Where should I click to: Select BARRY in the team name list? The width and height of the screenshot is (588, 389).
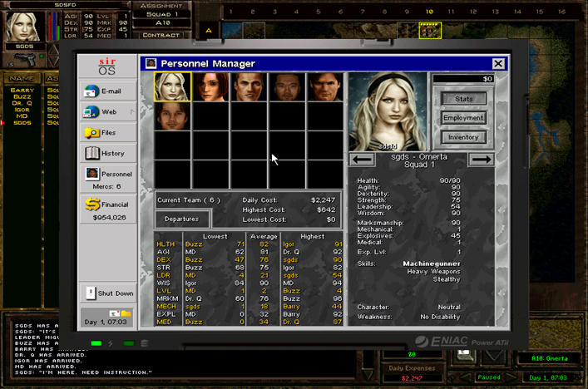22,90
